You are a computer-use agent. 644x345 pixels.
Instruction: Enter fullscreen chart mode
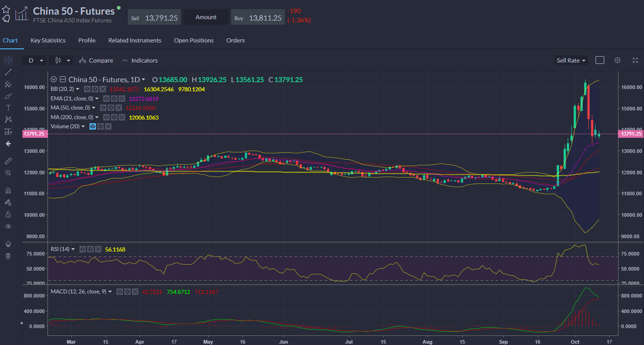pos(635,60)
